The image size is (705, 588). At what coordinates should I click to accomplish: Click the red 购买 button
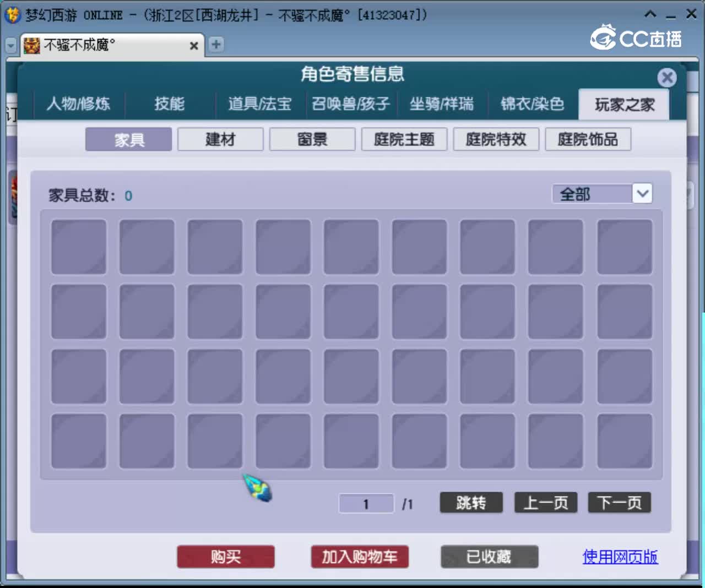click(226, 557)
